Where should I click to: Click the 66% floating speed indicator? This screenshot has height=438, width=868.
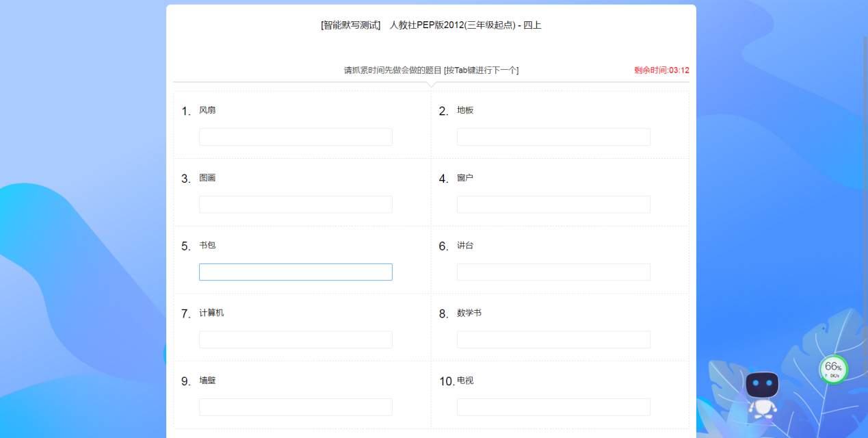click(x=833, y=370)
